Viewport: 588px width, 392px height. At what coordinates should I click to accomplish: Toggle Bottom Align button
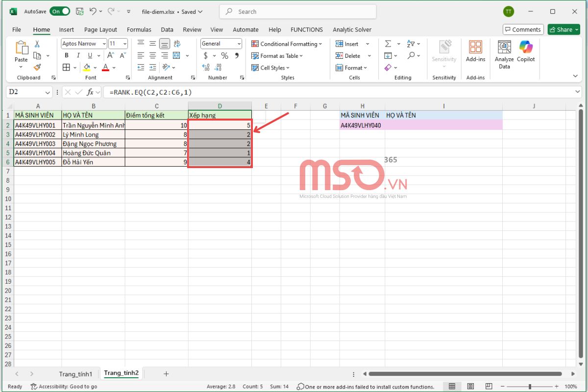pyautogui.click(x=165, y=44)
